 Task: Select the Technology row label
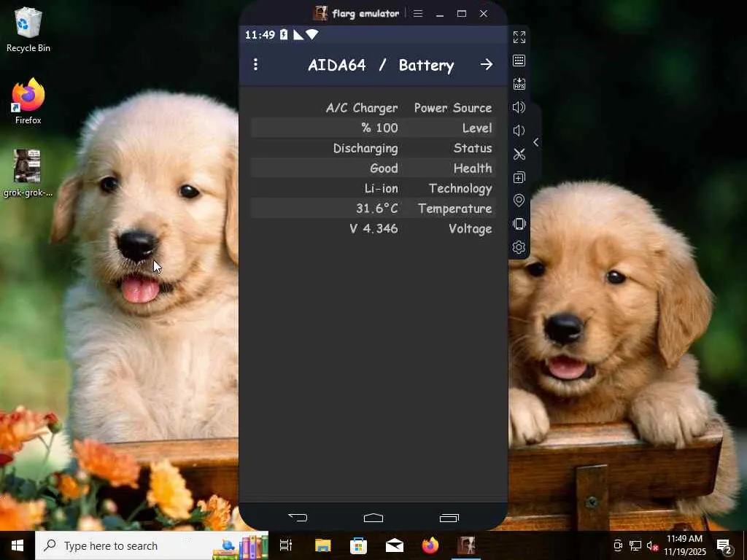pyautogui.click(x=460, y=189)
